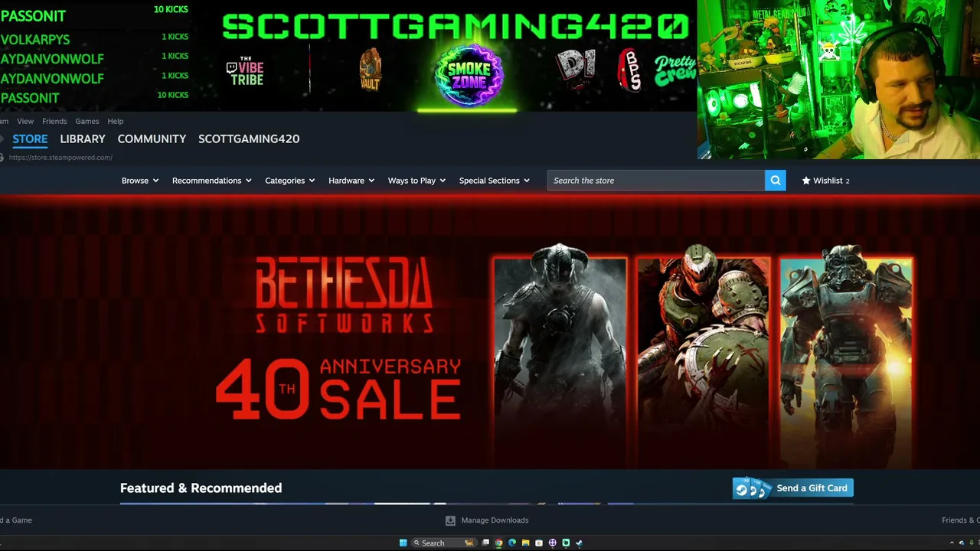Click the Steam icon in the taskbar
This screenshot has height=551, width=980.
coord(579,543)
